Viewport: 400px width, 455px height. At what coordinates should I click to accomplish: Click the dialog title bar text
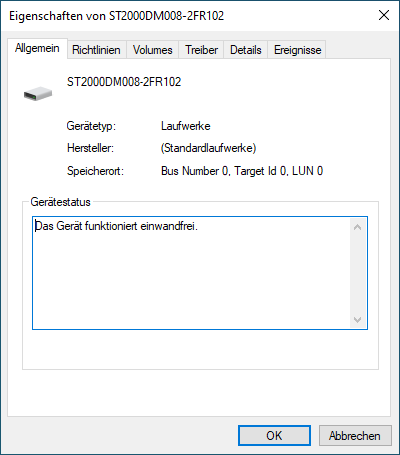point(117,16)
